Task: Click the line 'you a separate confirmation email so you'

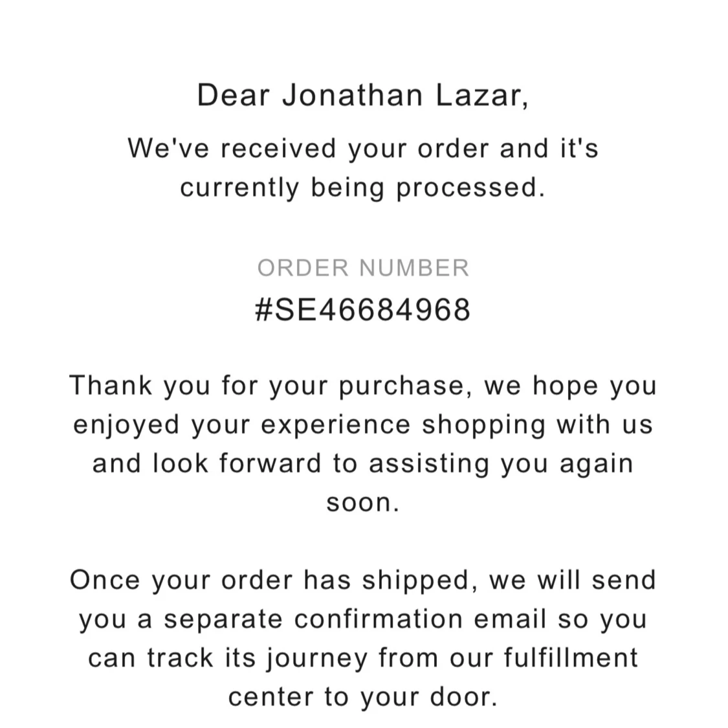Action: click(x=363, y=619)
